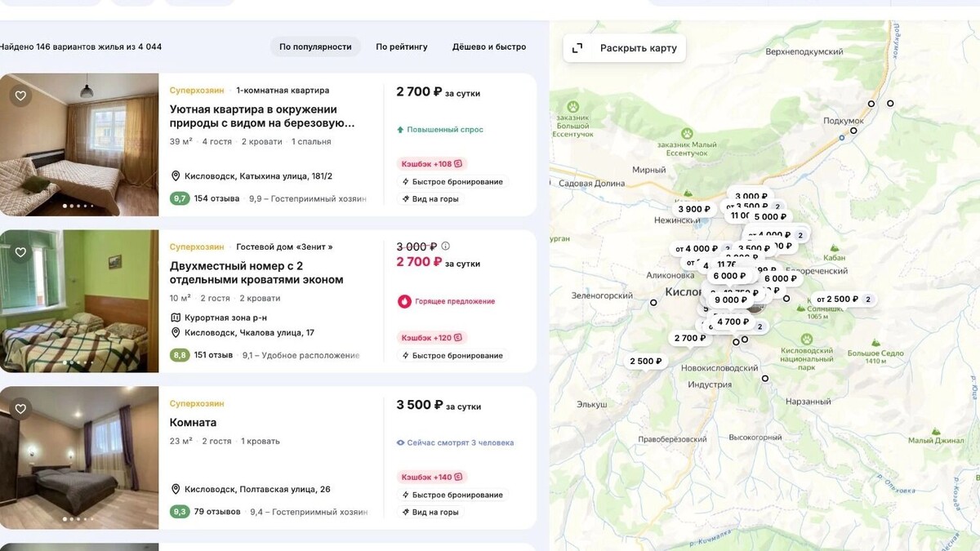Select the 3 900 ₽ map price marker

695,209
